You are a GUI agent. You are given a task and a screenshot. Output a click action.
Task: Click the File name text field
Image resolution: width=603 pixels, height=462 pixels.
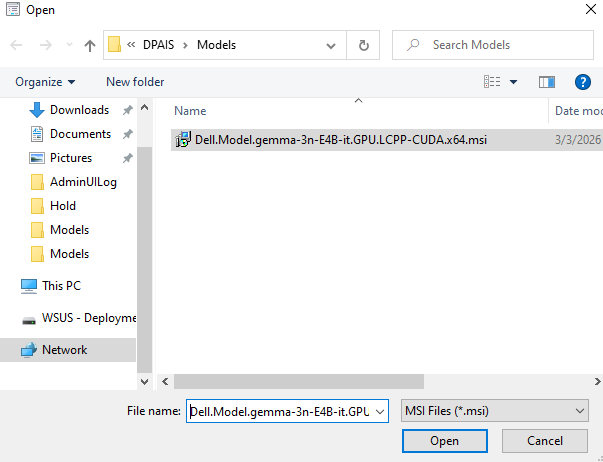(x=280, y=412)
